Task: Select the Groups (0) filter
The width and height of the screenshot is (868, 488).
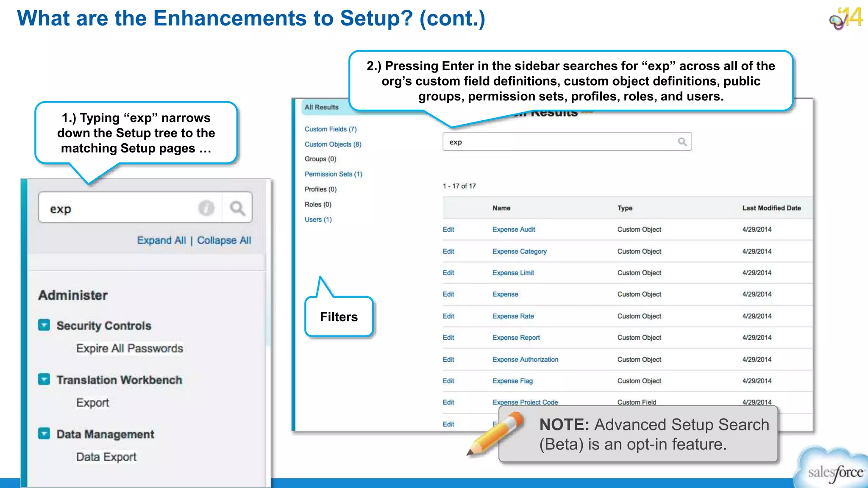Action: click(x=320, y=159)
